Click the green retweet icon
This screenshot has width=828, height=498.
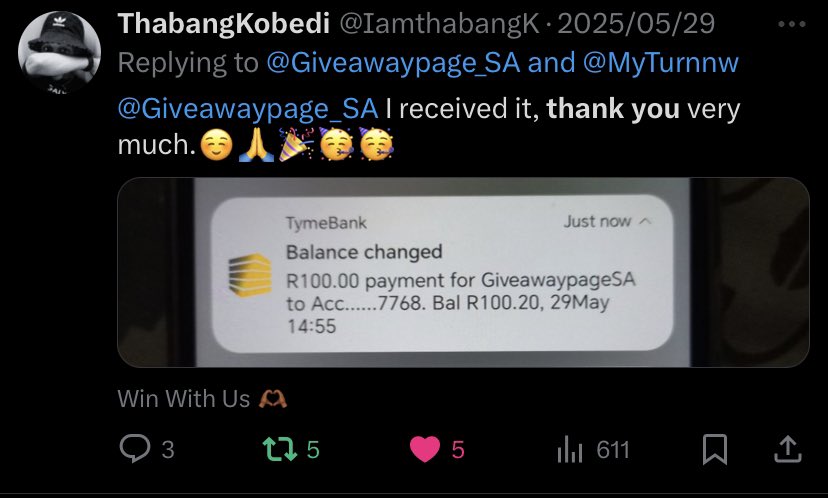click(x=280, y=449)
